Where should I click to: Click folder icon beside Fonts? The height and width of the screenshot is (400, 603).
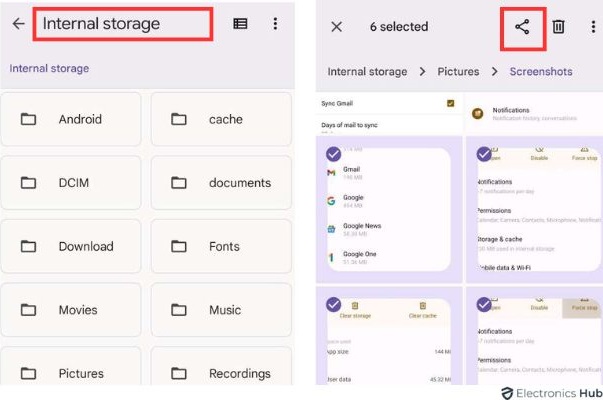pos(179,246)
